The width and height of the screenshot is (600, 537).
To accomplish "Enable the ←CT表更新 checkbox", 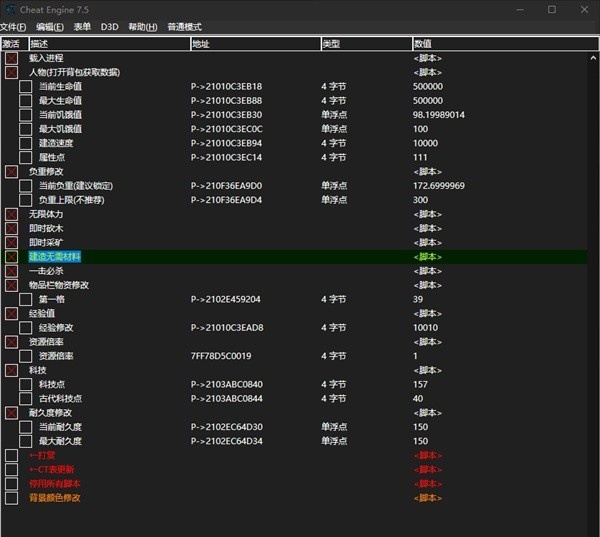I will point(11,469).
